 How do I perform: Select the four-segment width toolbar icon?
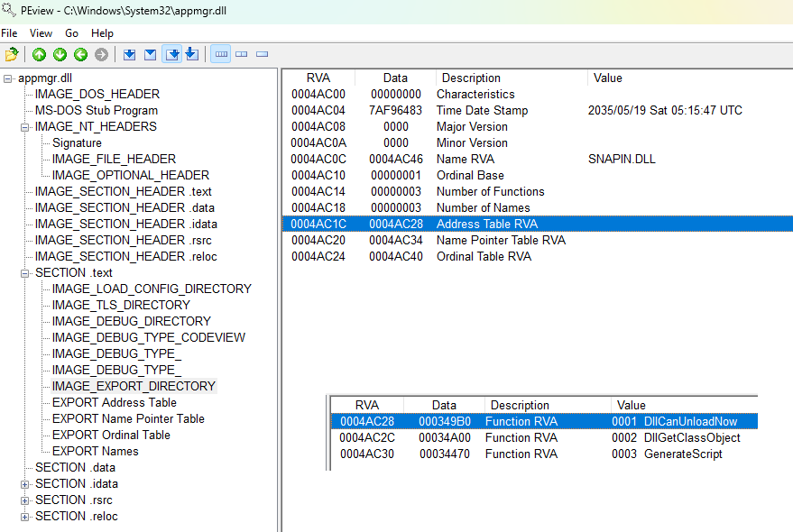(x=221, y=54)
